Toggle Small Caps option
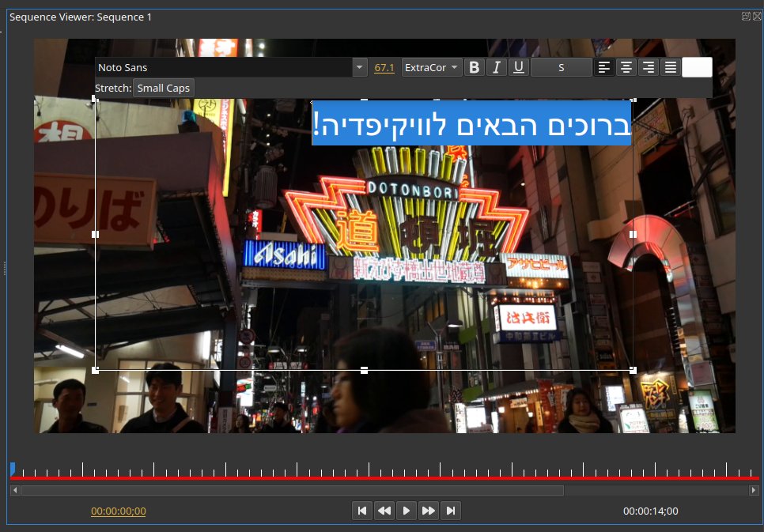 point(164,89)
